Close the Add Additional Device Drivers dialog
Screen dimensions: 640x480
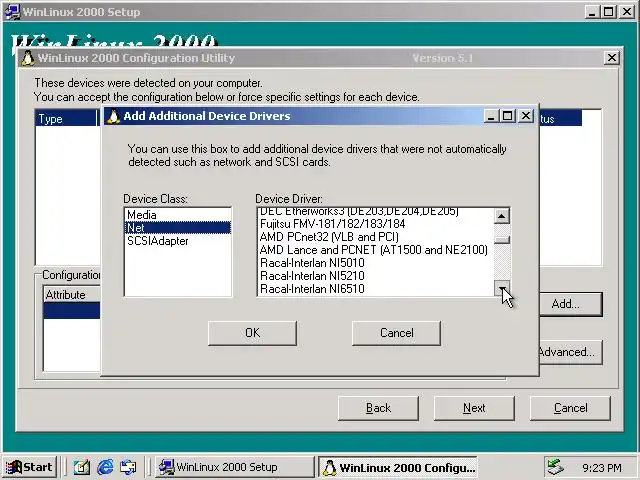pyautogui.click(x=526, y=116)
